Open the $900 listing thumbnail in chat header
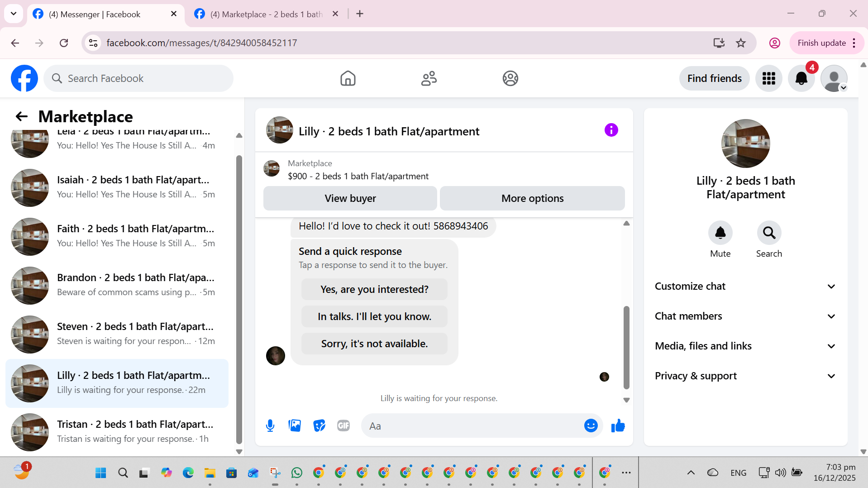868x488 pixels. pyautogui.click(x=272, y=168)
